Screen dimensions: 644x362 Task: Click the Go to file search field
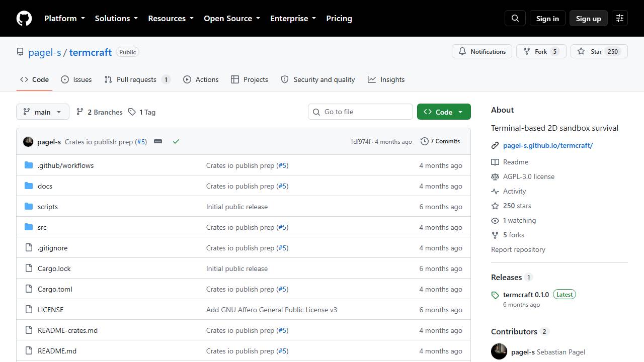pos(360,112)
